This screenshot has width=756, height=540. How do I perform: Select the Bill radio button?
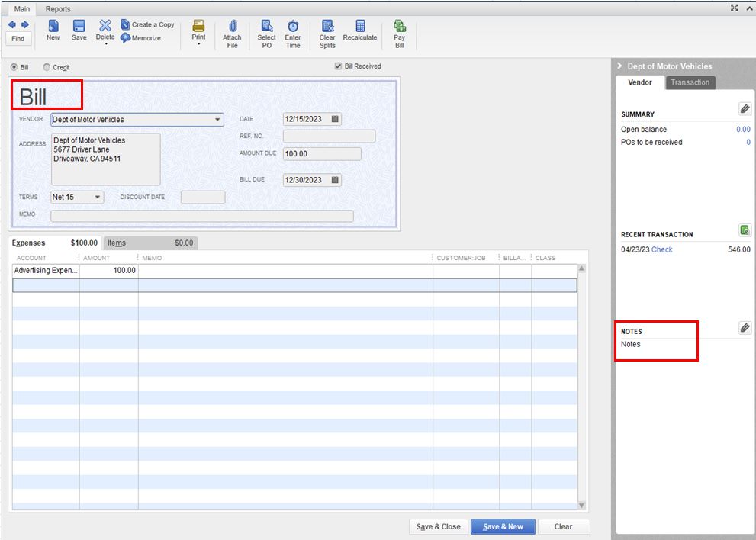pos(12,67)
